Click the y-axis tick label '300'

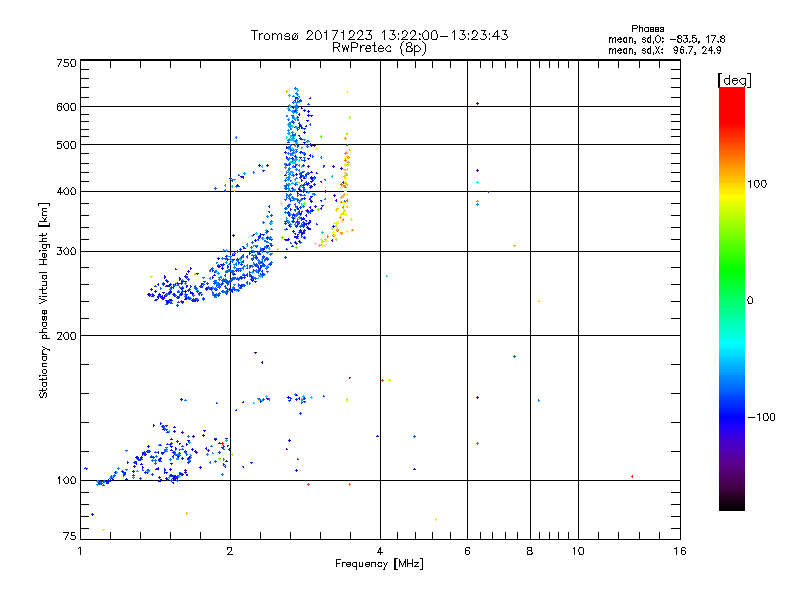[66, 252]
